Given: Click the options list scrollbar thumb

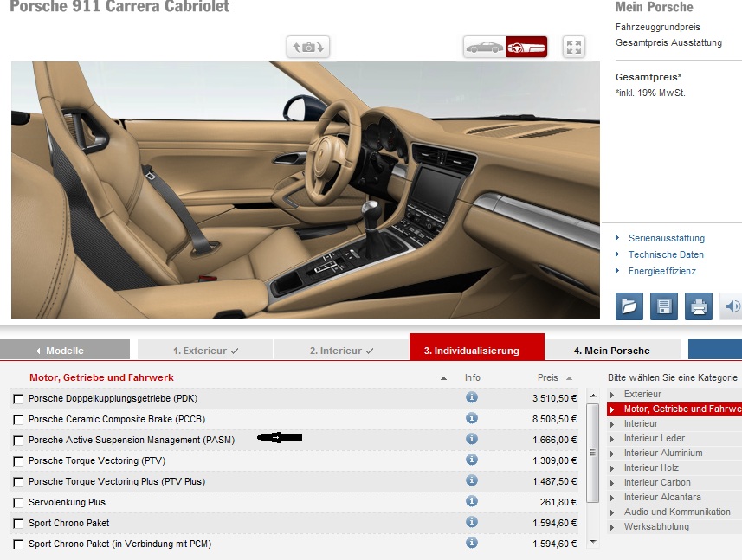Looking at the screenshot, I should pos(592,453).
